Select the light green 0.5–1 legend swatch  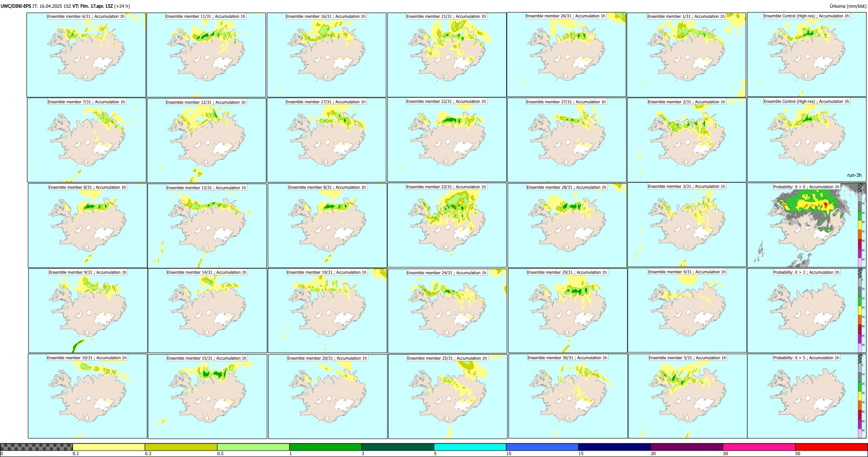click(x=253, y=447)
